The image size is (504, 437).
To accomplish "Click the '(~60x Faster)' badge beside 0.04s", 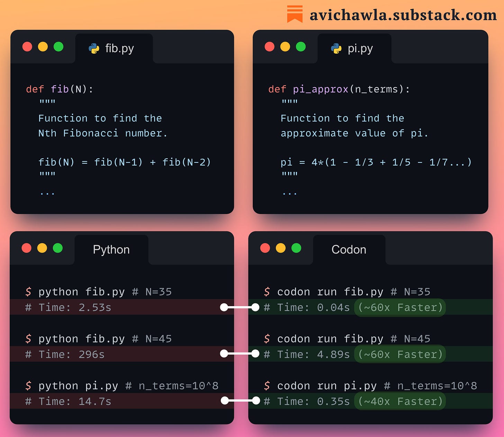I will pyautogui.click(x=400, y=307).
